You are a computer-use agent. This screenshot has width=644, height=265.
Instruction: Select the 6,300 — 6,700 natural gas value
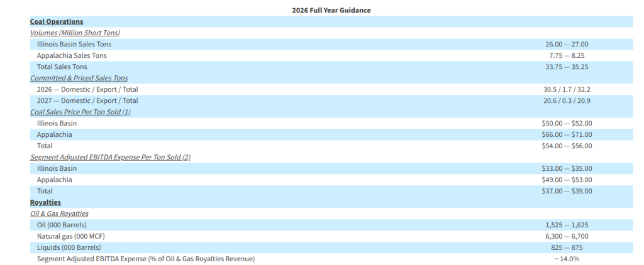(567, 236)
